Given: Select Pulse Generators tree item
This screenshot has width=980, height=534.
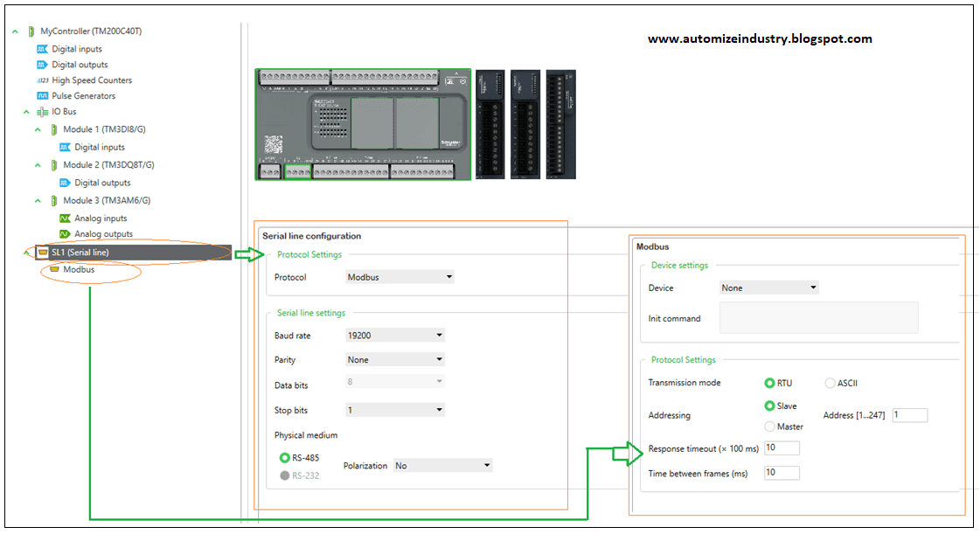Looking at the screenshot, I should 84,95.
